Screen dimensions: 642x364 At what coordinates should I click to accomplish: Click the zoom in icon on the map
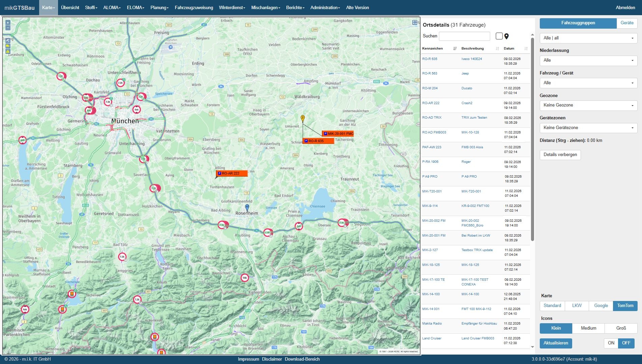(8, 23)
